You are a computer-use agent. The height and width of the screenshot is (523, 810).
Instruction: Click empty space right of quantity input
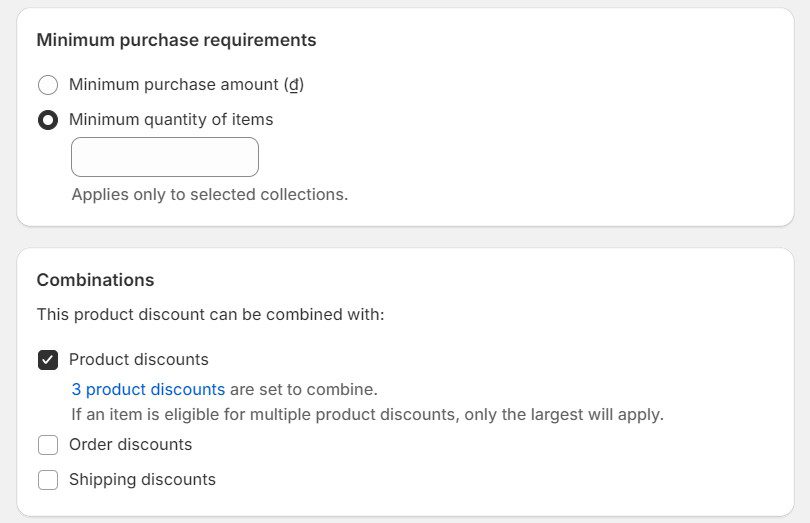[500, 157]
